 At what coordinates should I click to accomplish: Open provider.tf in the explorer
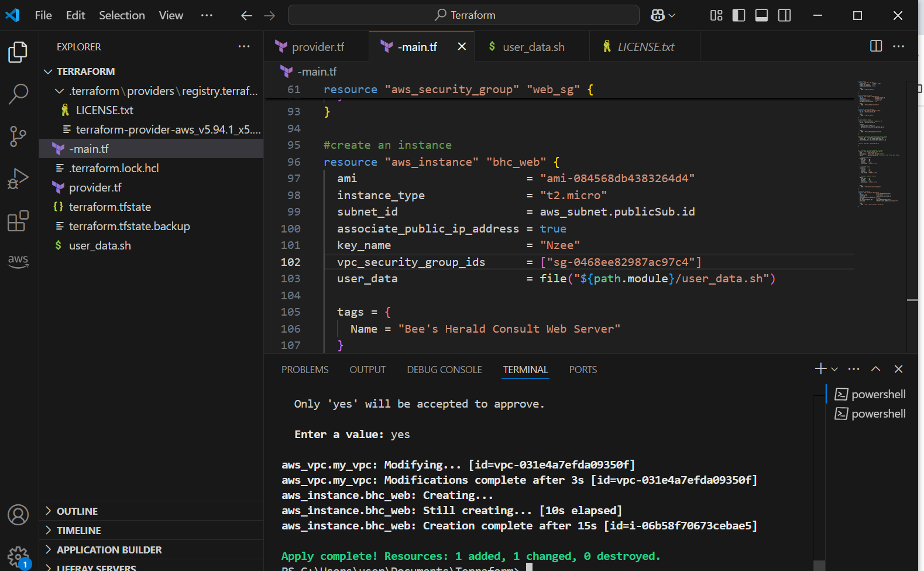point(151,187)
